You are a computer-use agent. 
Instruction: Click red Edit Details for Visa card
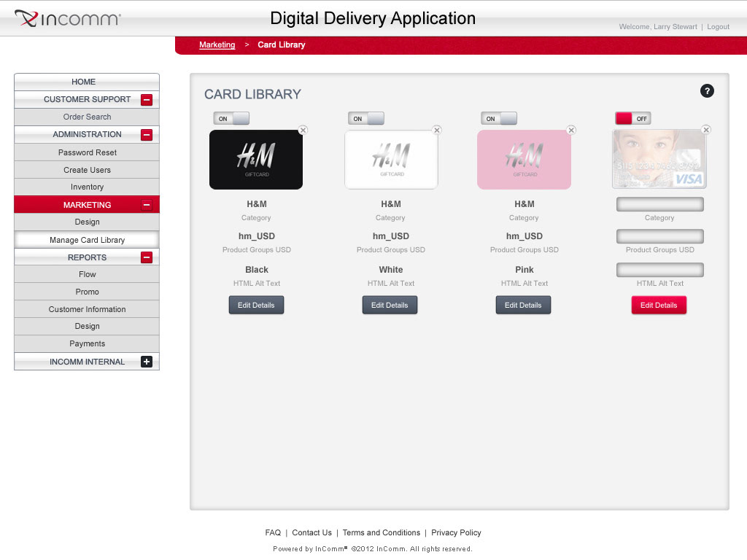click(659, 306)
